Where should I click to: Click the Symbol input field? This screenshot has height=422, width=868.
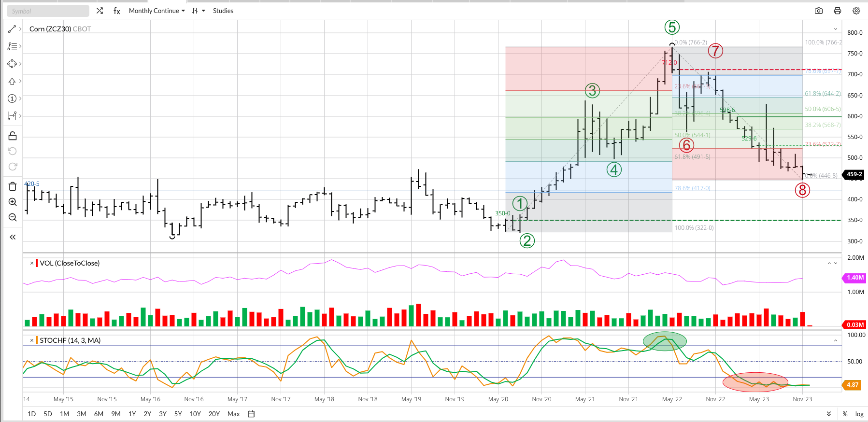[x=48, y=11]
